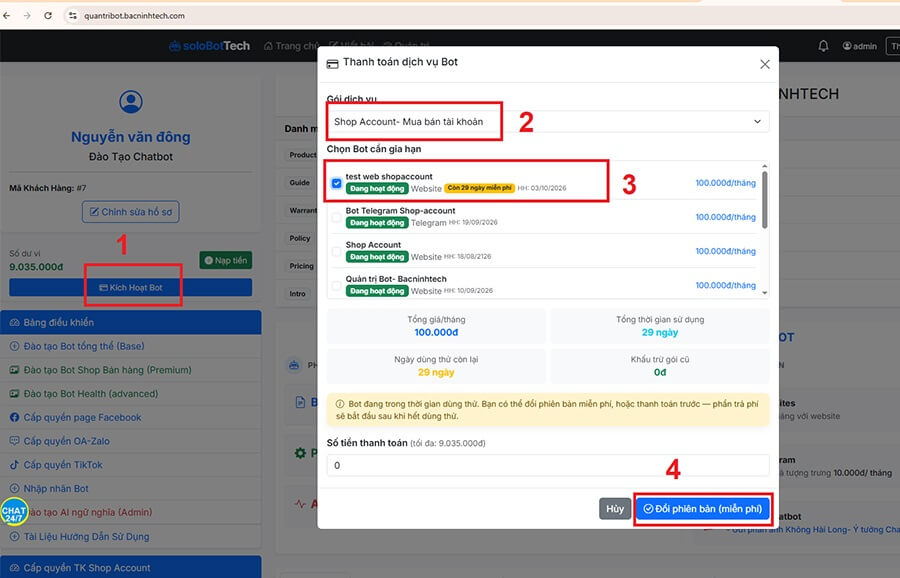Open Bảng điều khiển sidebar item
The image size is (900, 578).
click(131, 323)
